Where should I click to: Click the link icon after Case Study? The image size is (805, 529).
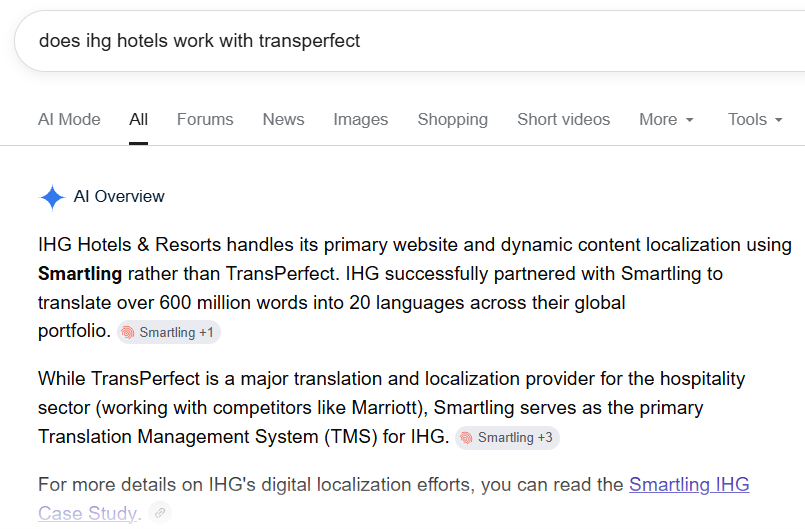click(160, 513)
